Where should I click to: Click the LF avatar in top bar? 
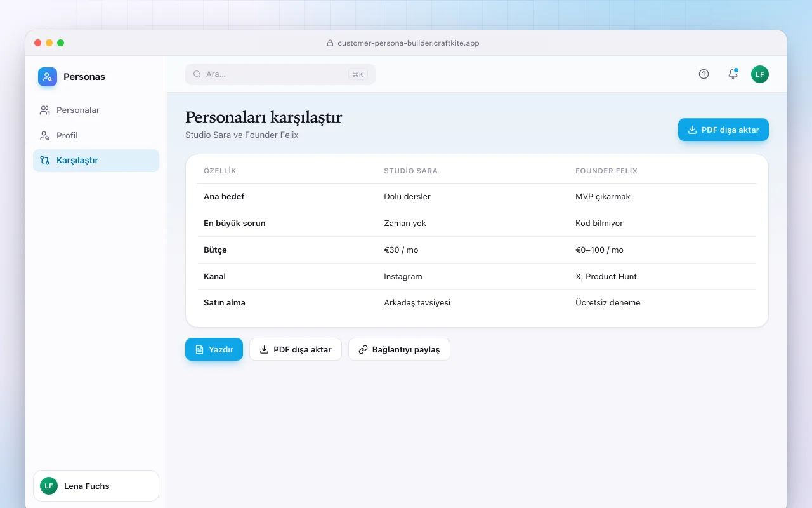coord(760,74)
